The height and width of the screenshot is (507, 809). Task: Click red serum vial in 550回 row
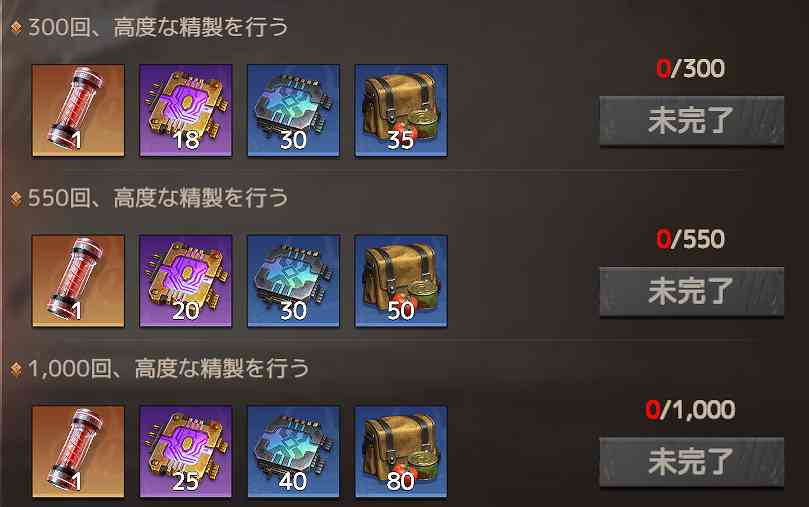tap(78, 281)
